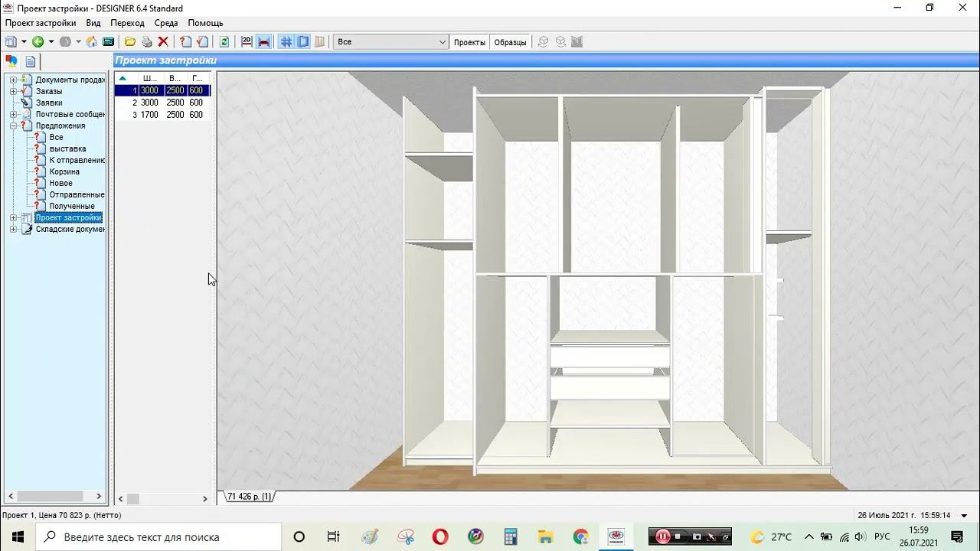Open the 'Все' filter combo box
This screenshot has width=980, height=551.
tap(390, 42)
